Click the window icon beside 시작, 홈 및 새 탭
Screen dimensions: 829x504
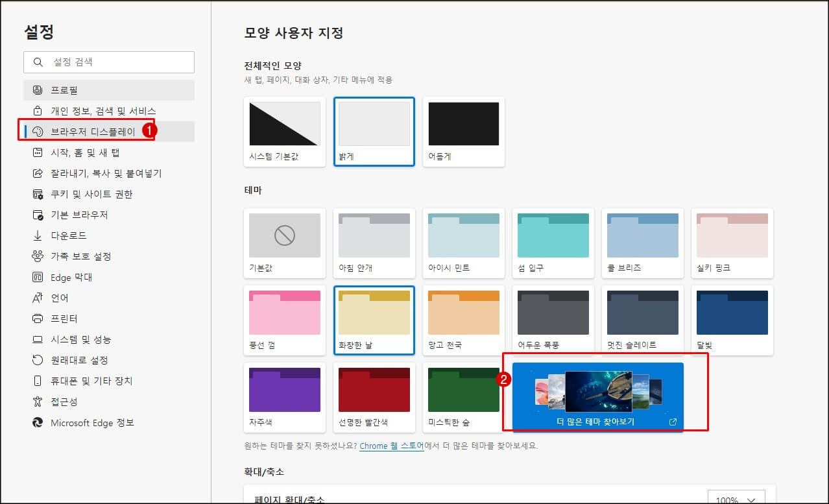[x=38, y=152]
